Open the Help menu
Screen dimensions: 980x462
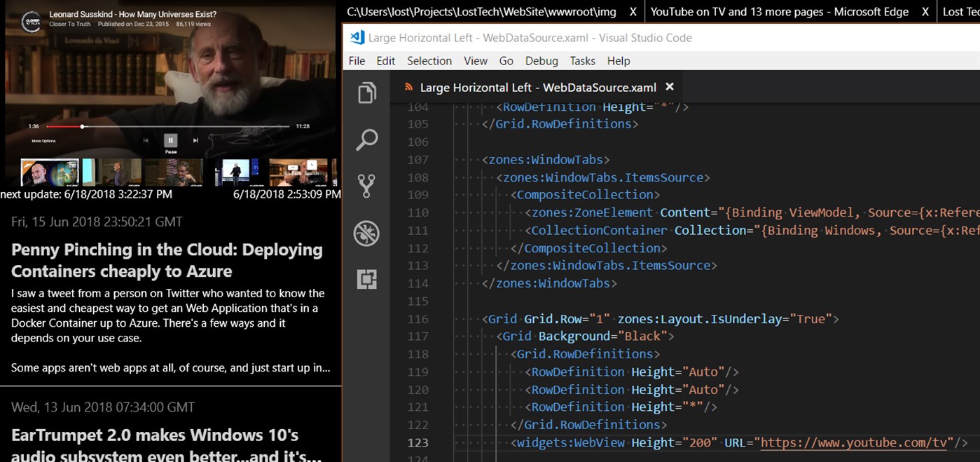pyautogui.click(x=619, y=61)
